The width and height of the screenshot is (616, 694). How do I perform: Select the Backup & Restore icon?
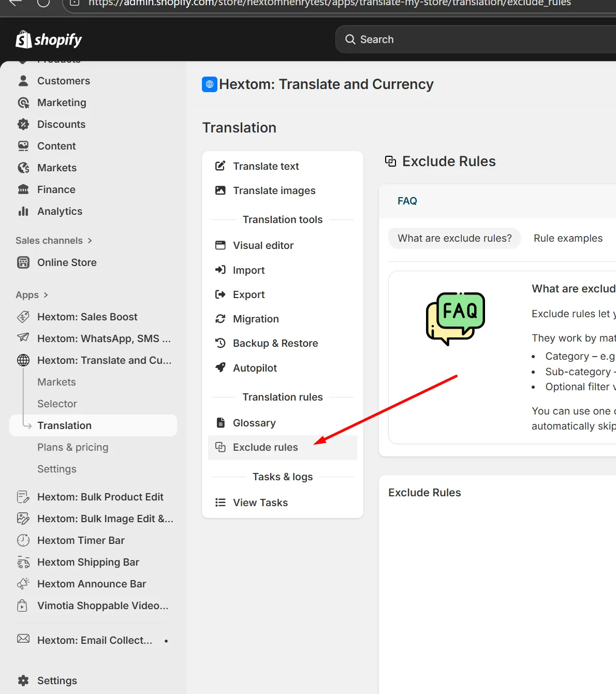tap(221, 343)
